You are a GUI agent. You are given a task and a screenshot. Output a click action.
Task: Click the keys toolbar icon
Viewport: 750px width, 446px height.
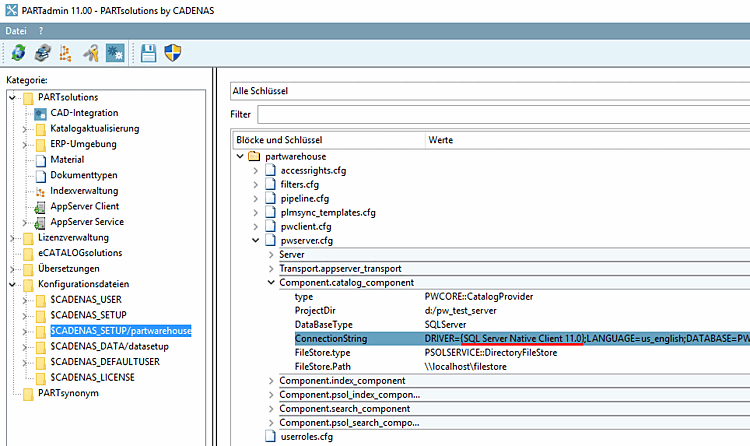90,53
